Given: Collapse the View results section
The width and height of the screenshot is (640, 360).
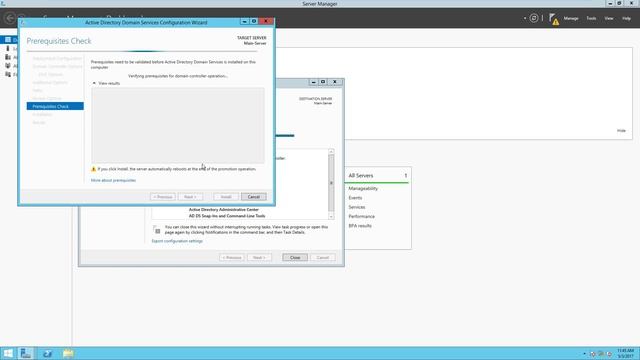Looking at the screenshot, I should point(94,83).
